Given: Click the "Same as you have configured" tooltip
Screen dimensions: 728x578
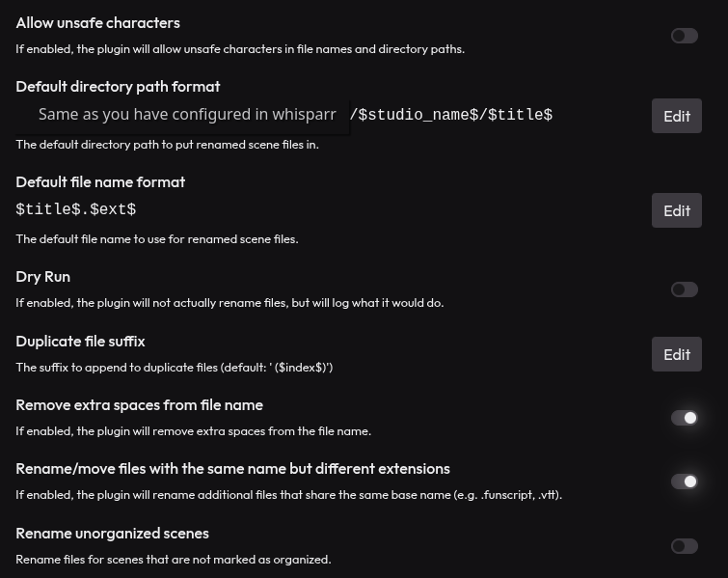Looking at the screenshot, I should 187,115.
